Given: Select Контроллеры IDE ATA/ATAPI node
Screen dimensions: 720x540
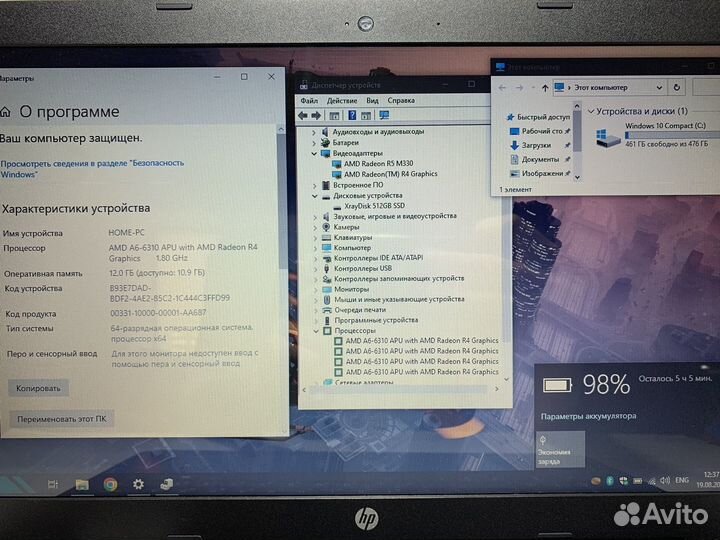Looking at the screenshot, I should pyautogui.click(x=378, y=258).
